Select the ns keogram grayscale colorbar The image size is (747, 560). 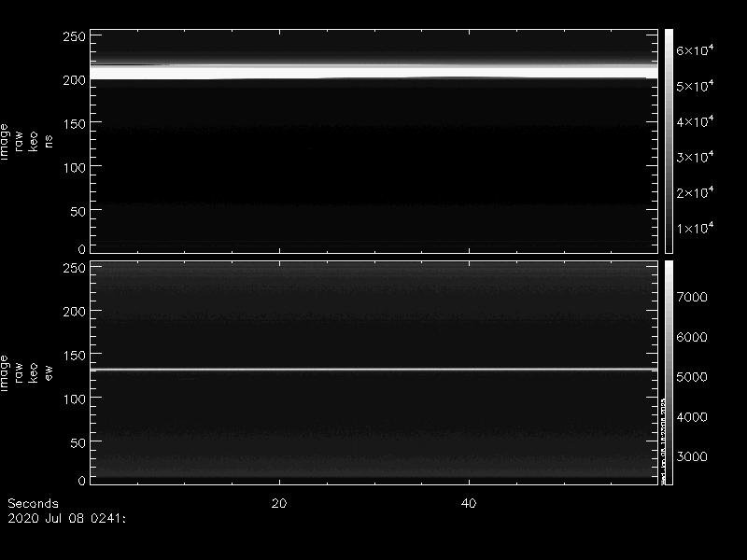pyautogui.click(x=669, y=140)
